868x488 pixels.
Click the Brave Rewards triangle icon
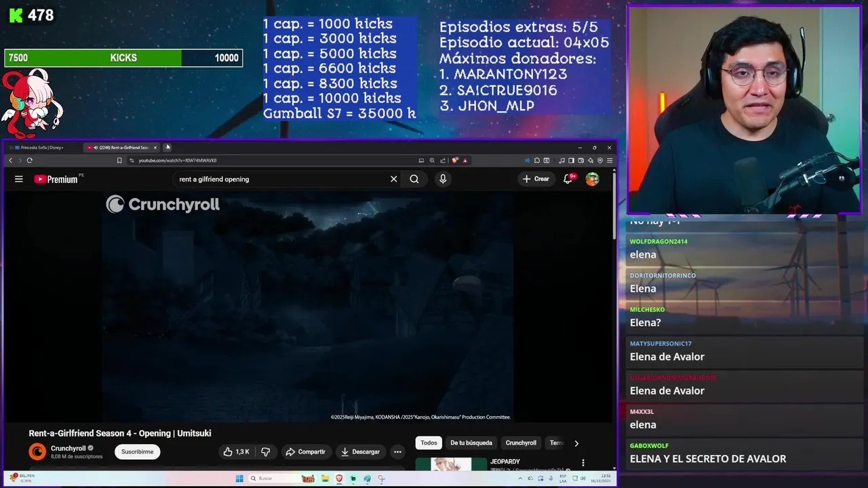(465, 161)
